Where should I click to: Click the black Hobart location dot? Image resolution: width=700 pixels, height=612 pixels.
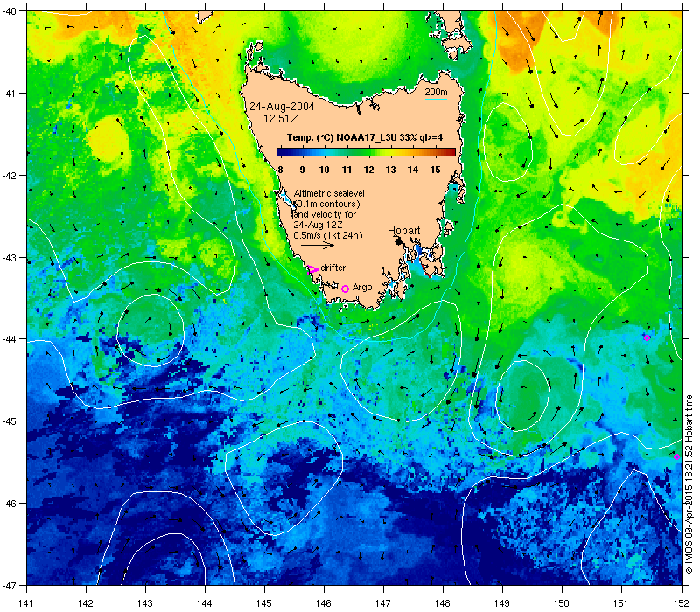point(398,241)
